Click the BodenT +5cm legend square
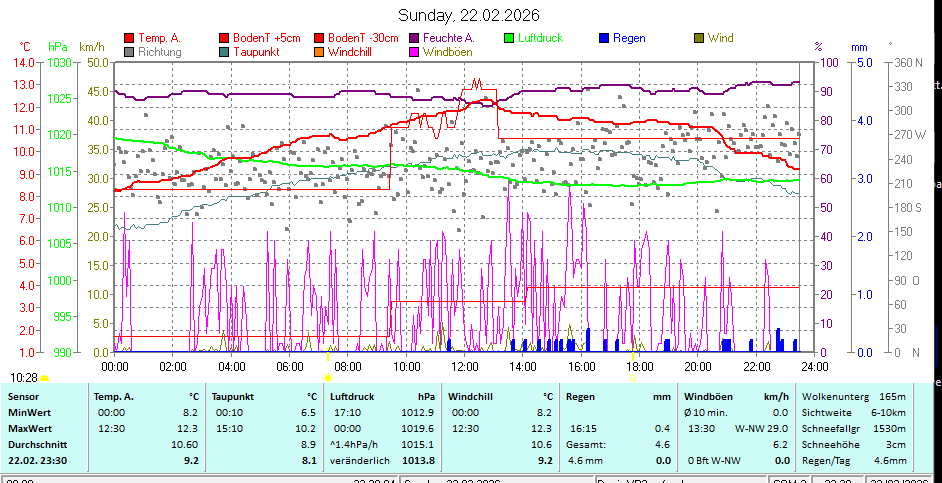Image resolution: width=942 pixels, height=483 pixels. [x=224, y=38]
